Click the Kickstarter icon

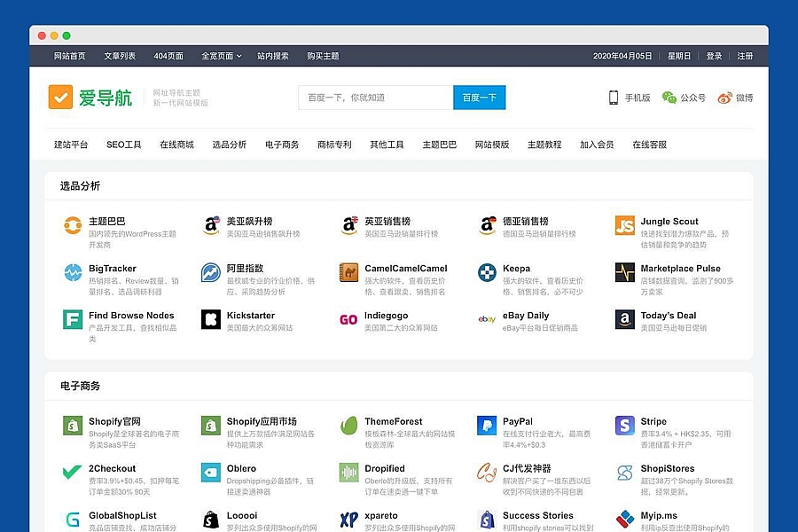click(x=211, y=319)
